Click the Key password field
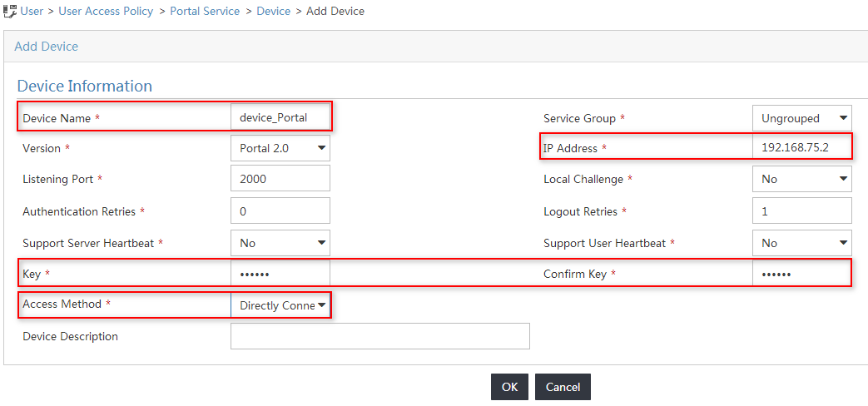Viewport: 868px width, 406px height. [x=280, y=274]
